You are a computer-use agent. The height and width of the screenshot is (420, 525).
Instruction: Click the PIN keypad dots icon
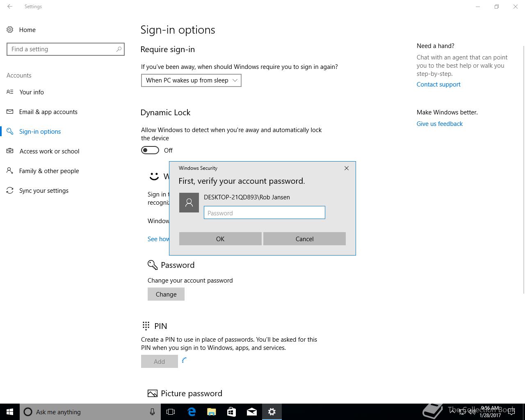pyautogui.click(x=146, y=326)
